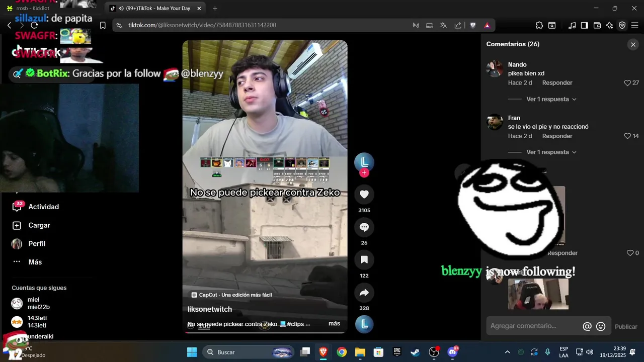Share the video via arrow icon (328)
Screen dimensions: 644x362
tap(364, 293)
